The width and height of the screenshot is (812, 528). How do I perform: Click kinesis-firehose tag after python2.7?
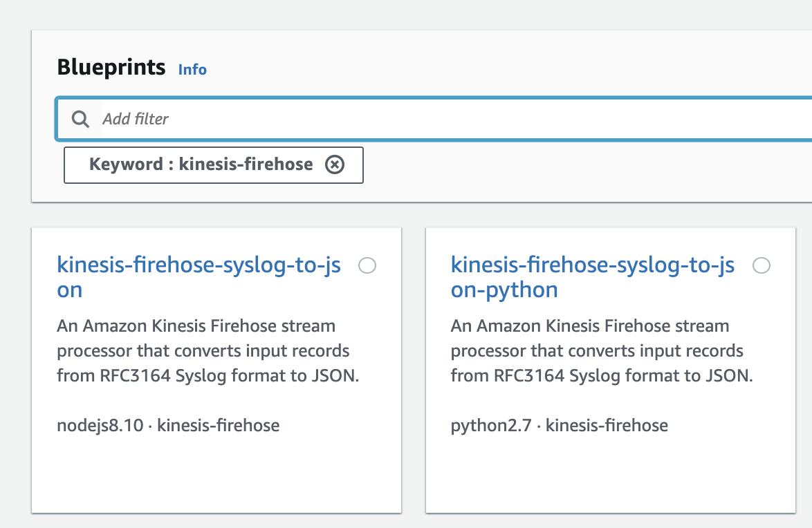click(607, 425)
